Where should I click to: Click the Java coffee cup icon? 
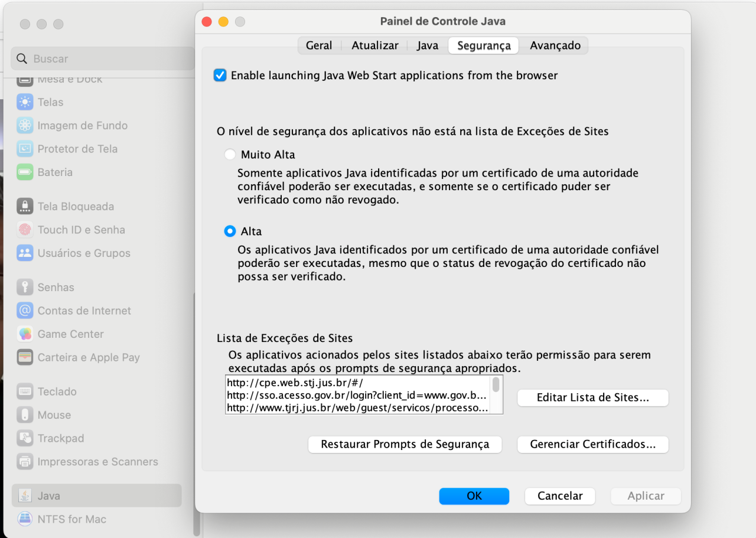click(25, 496)
